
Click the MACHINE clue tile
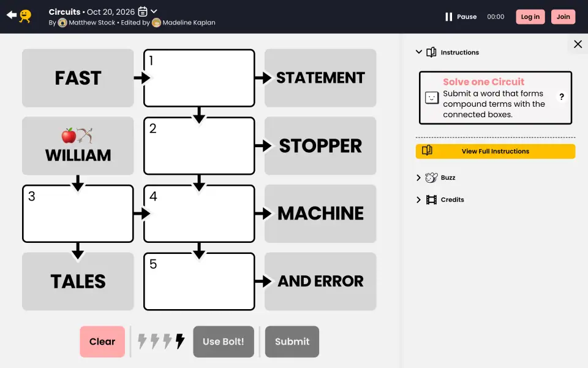320,213
